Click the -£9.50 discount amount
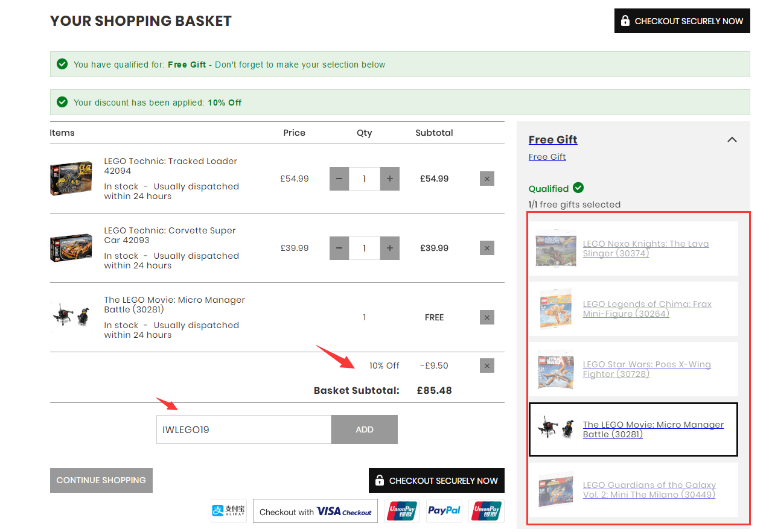The height and width of the screenshot is (532, 772). click(x=435, y=366)
